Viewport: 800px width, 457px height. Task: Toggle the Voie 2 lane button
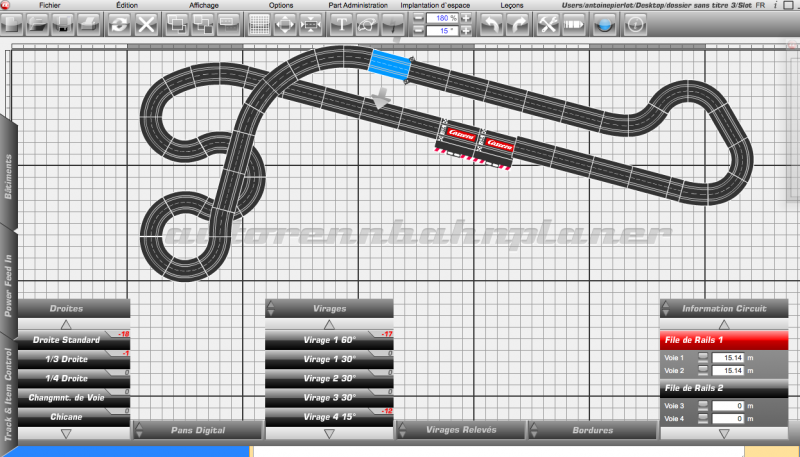pyautogui.click(x=702, y=371)
